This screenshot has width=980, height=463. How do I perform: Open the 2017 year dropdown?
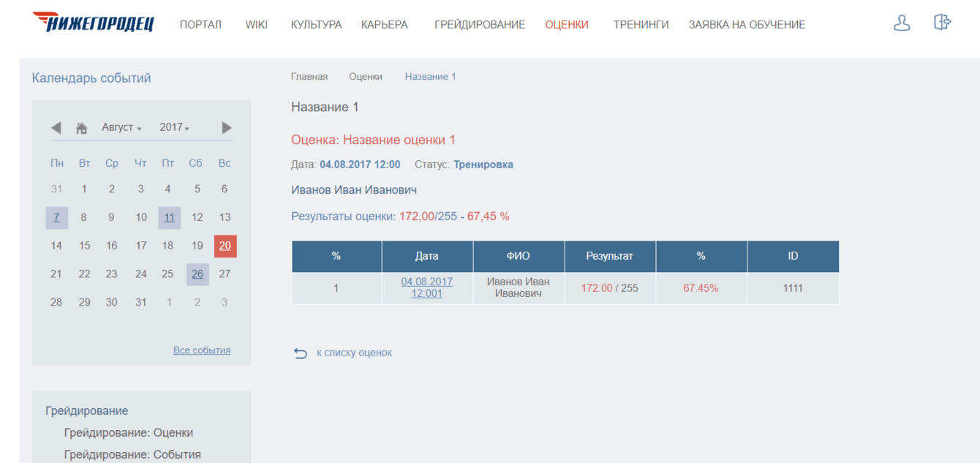coord(175,127)
